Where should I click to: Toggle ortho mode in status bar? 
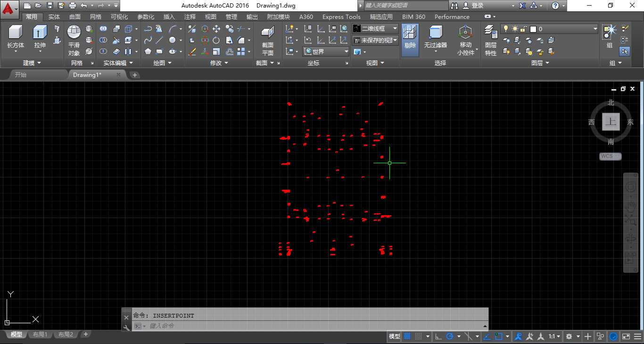click(x=438, y=336)
